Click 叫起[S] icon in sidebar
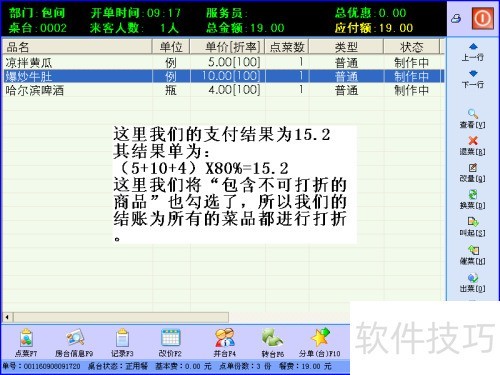 point(473,227)
